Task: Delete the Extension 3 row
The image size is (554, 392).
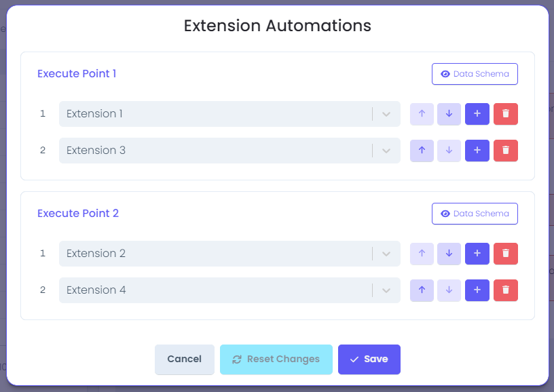Action: (506, 151)
